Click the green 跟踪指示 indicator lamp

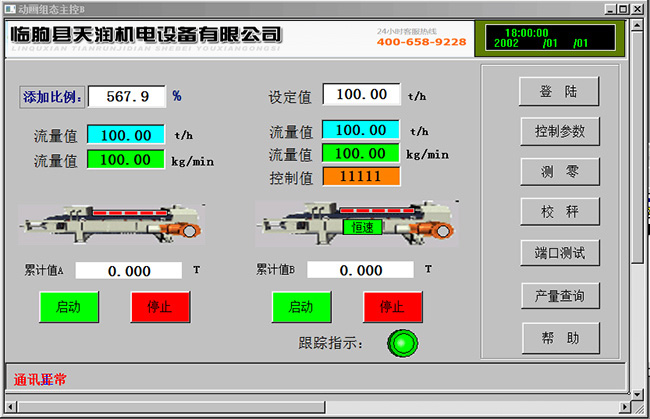[x=402, y=343]
